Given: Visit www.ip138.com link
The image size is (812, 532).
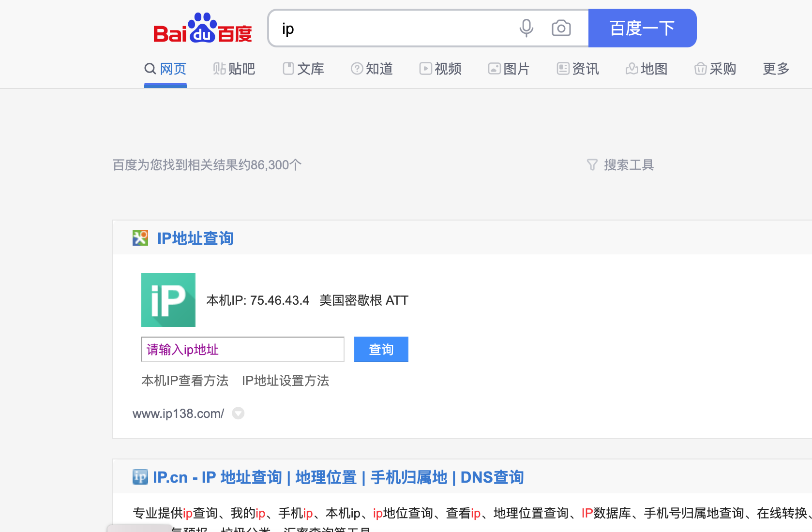Looking at the screenshot, I should pos(179,414).
